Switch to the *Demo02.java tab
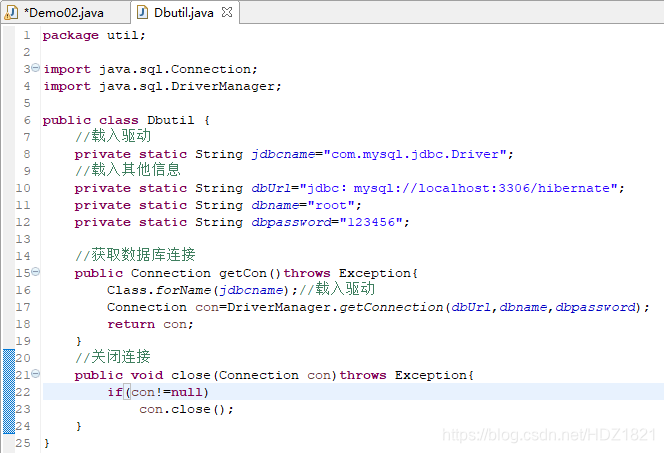This screenshot has height=453, width=664. point(64,13)
